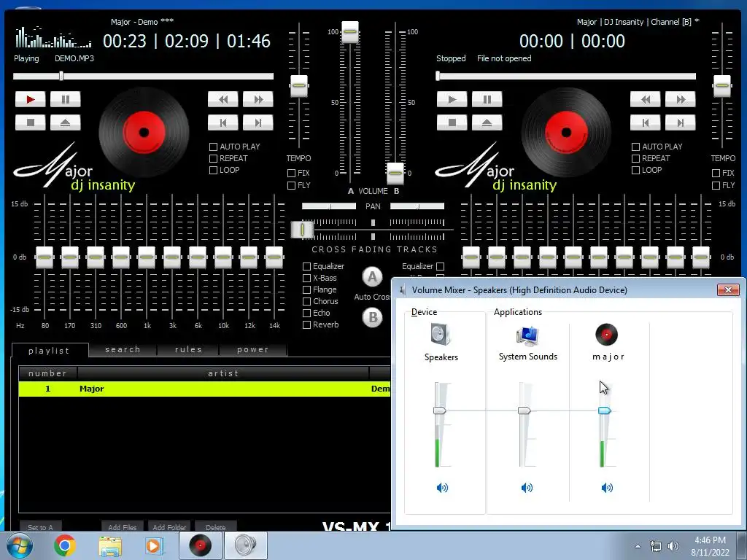Check FIX tempo on deck B
Image resolution: width=747 pixels, height=560 pixels.
coord(716,173)
